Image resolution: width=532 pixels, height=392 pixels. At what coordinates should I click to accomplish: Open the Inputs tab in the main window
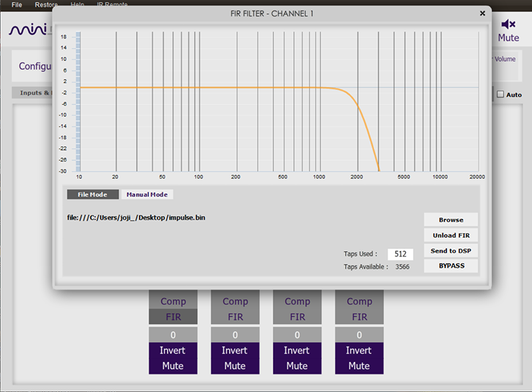point(33,92)
